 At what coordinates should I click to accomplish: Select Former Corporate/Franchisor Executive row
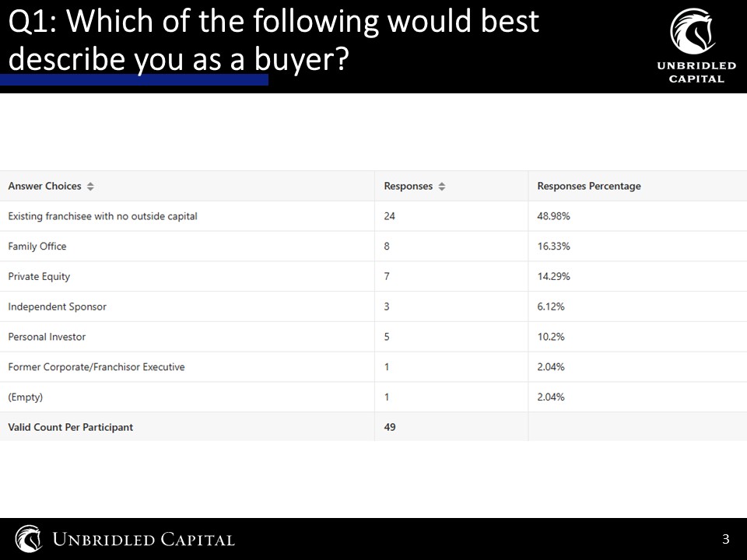coord(373,366)
